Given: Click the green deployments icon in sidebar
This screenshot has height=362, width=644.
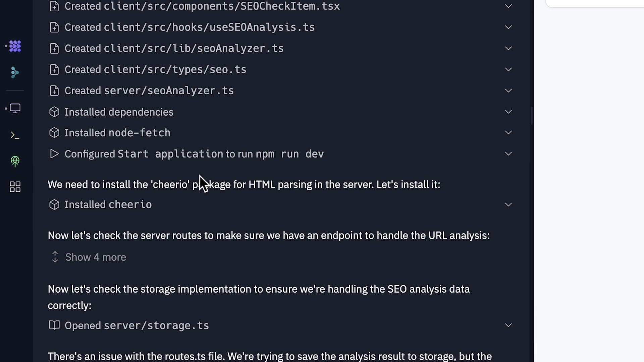Looking at the screenshot, I should point(15,161).
